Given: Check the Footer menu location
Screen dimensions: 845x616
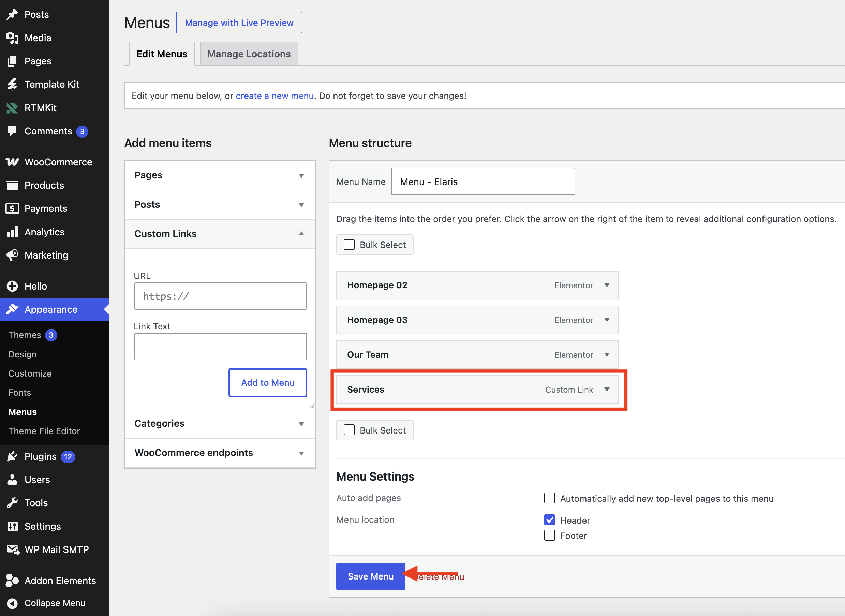Looking at the screenshot, I should tap(549, 536).
